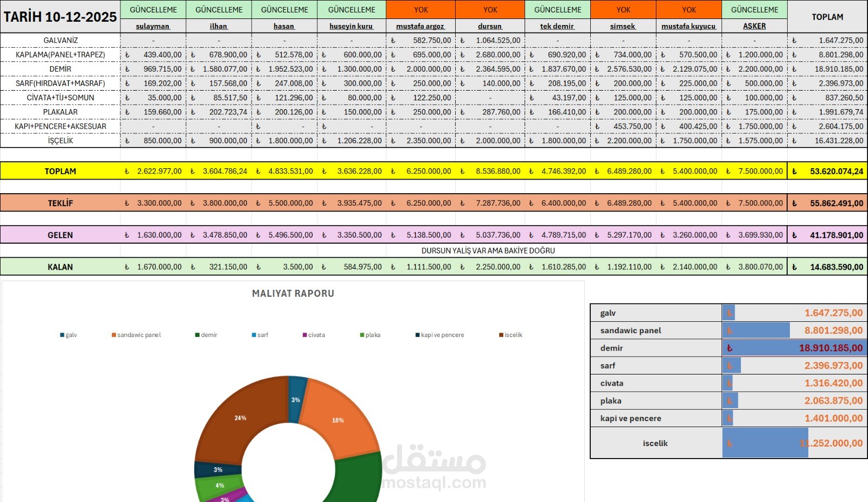The image size is (868, 502).
Task: Select the yellow TOPLAM row label
Action: pos(60,171)
